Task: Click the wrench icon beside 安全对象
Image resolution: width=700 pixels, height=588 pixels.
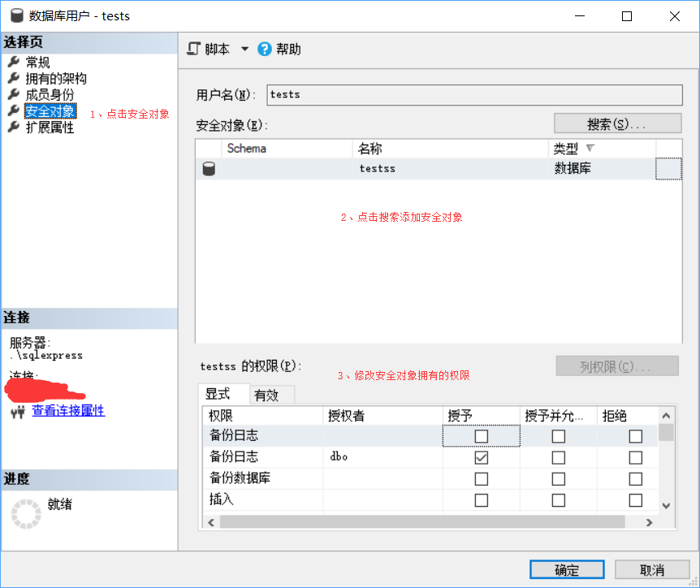Action: point(14,110)
